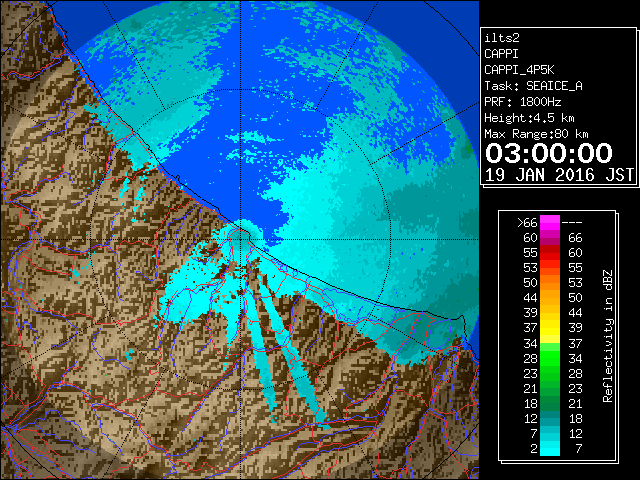This screenshot has height=480, width=640.
Task: Select the 'Task: SEAICE_A' text
Action: coord(533,86)
